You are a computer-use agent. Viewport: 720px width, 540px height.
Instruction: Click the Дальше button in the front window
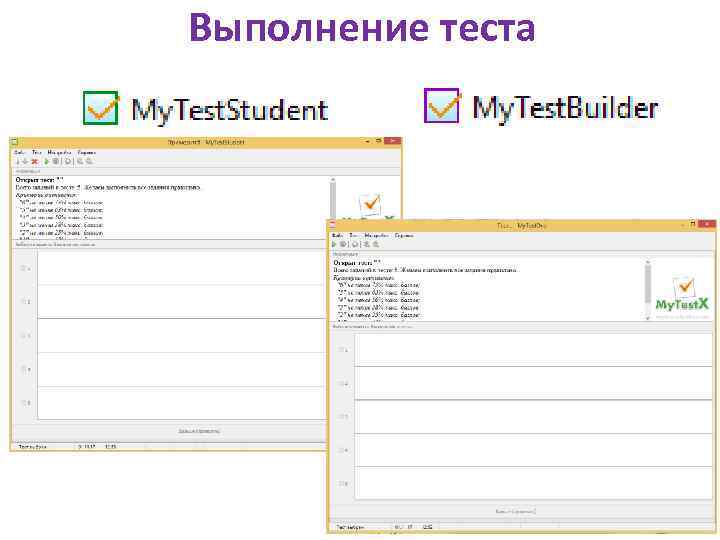point(515,511)
